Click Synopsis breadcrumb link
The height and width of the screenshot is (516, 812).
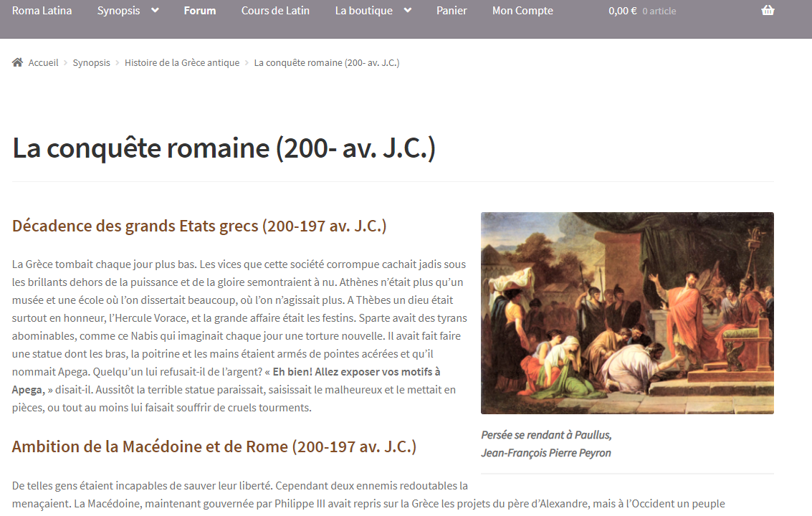pos(91,62)
